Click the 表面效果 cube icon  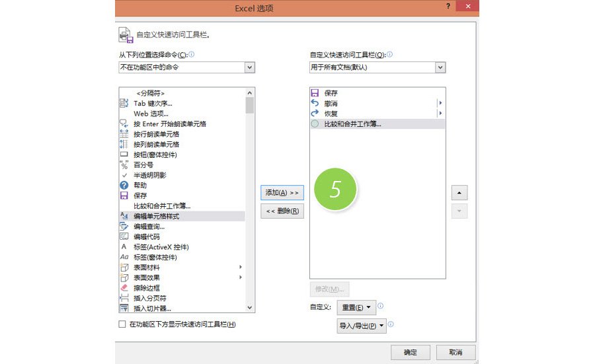(124, 277)
